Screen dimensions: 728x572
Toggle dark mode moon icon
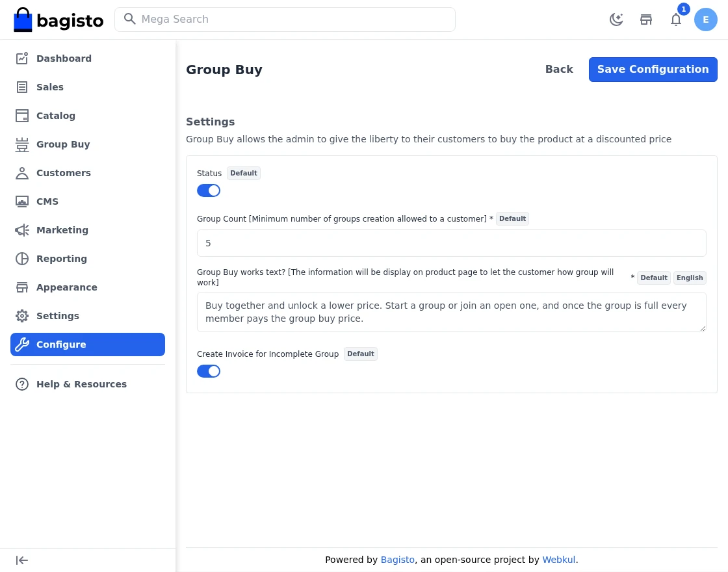[x=616, y=19]
